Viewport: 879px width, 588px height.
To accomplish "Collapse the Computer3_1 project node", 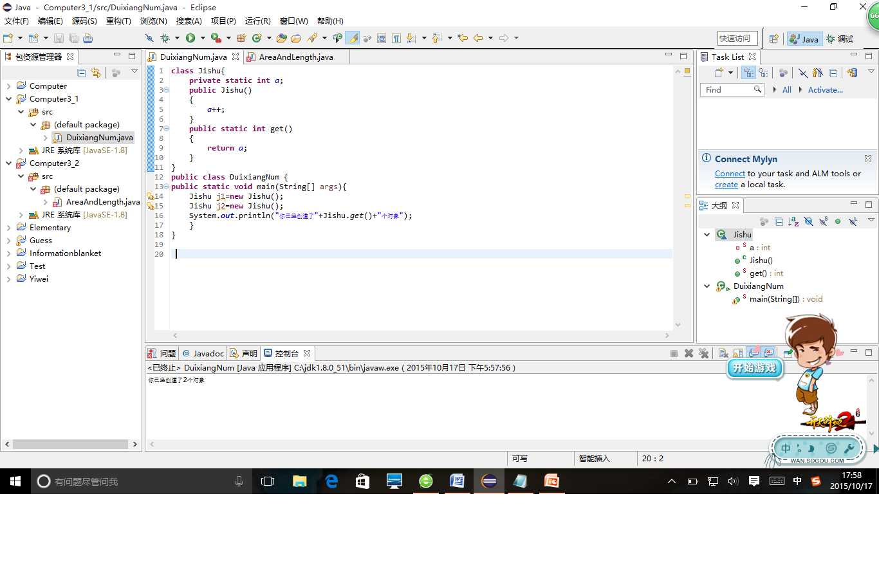I will click(x=8, y=99).
